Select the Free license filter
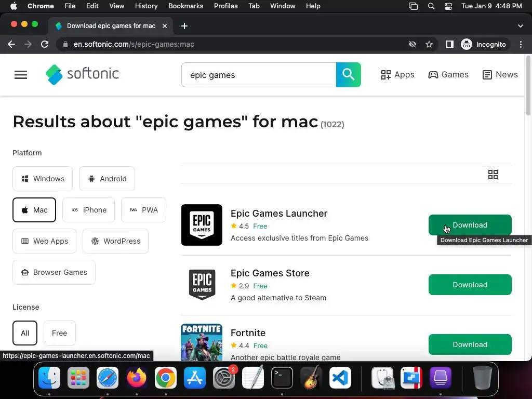532x399 pixels. (59, 333)
